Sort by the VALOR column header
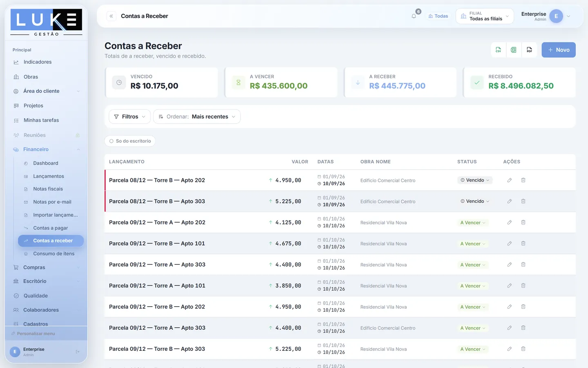Image resolution: width=588 pixels, height=368 pixels. [x=300, y=162]
